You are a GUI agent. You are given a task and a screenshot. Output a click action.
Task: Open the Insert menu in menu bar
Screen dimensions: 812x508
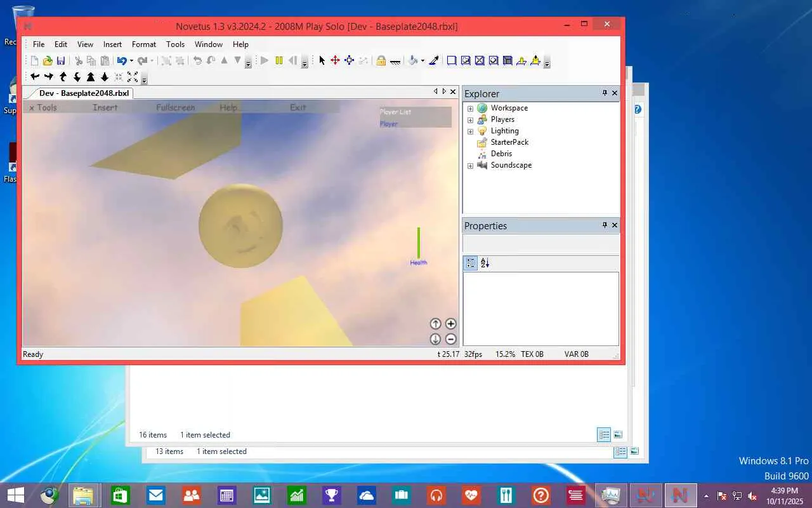pos(112,44)
